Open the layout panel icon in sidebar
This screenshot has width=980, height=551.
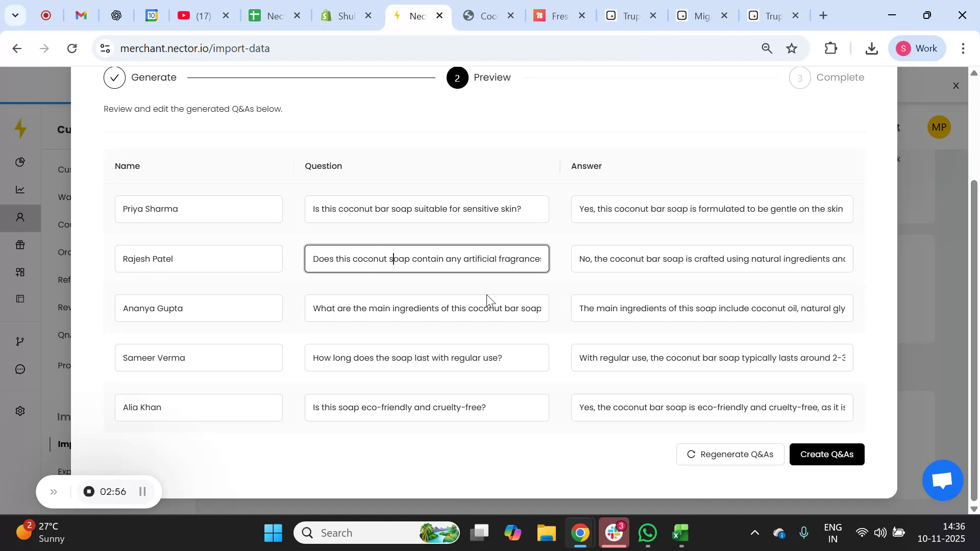[x=20, y=298]
